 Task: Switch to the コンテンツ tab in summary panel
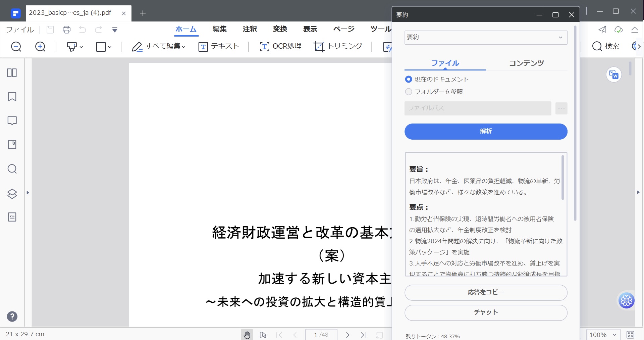pos(527,63)
